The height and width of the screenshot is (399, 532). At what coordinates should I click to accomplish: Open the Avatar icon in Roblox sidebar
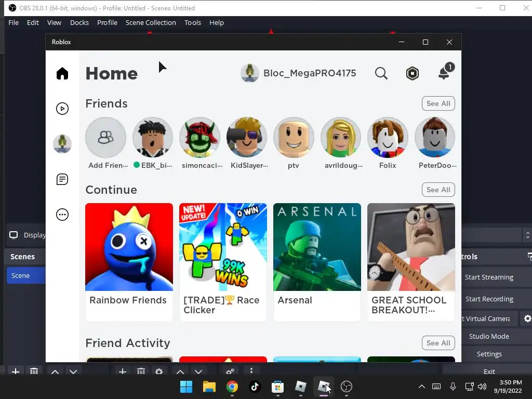(x=62, y=144)
